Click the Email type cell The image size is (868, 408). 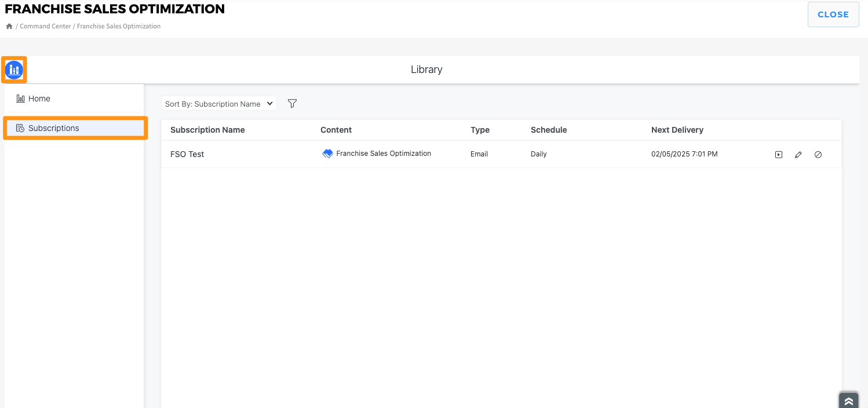coord(479,154)
